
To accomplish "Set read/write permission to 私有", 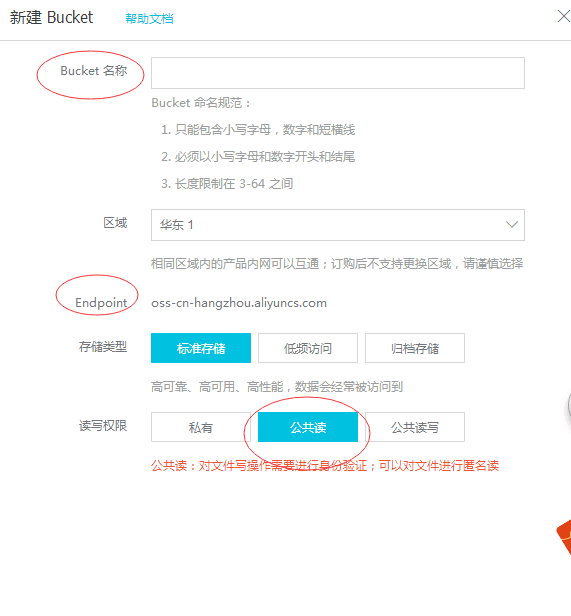I will [x=201, y=427].
